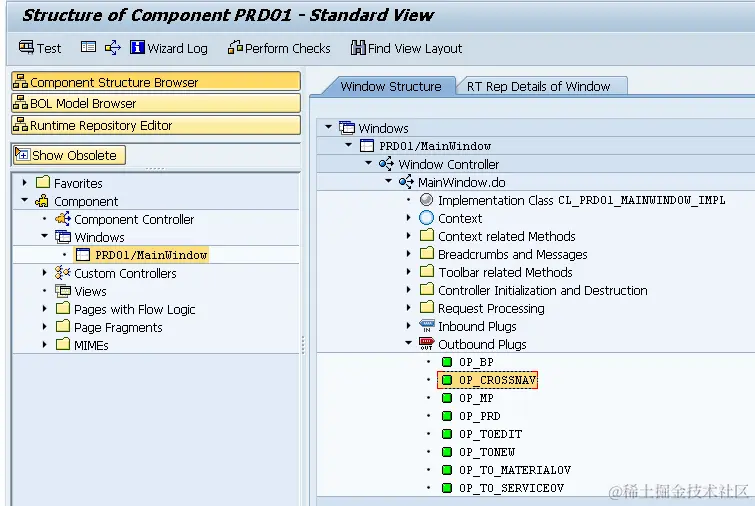The height and width of the screenshot is (506, 755).
Task: Click the Perform Checks button label
Action: [x=287, y=48]
